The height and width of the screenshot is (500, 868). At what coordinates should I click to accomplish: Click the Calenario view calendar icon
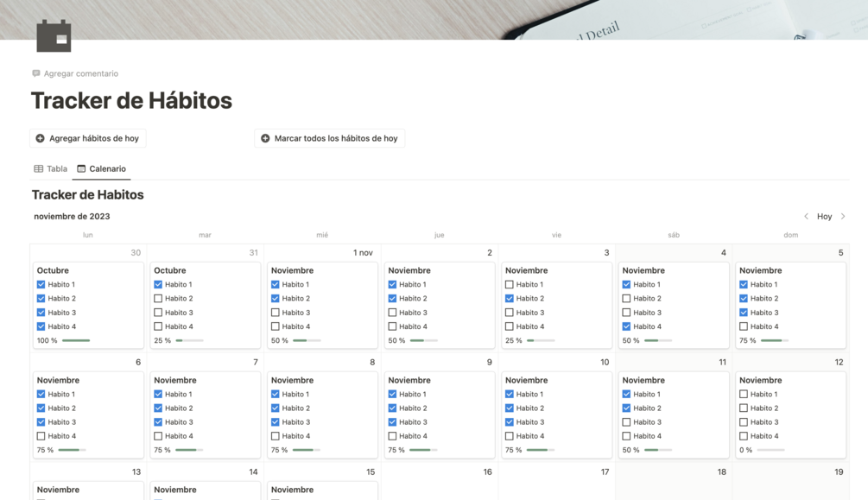tap(81, 169)
